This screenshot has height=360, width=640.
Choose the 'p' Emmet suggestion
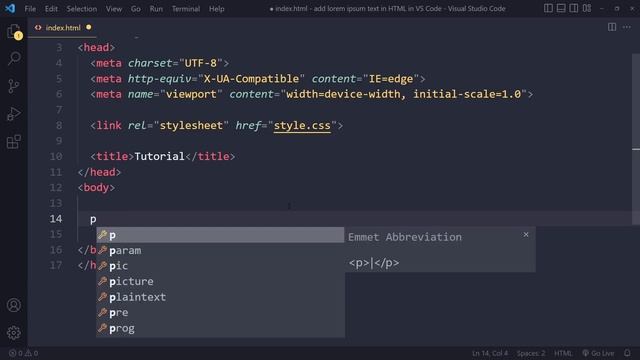click(220, 235)
